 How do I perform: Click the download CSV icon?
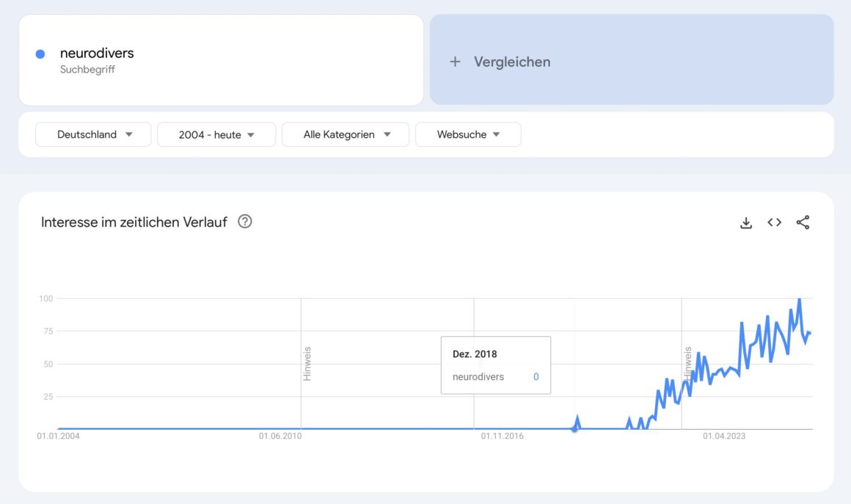(x=746, y=222)
